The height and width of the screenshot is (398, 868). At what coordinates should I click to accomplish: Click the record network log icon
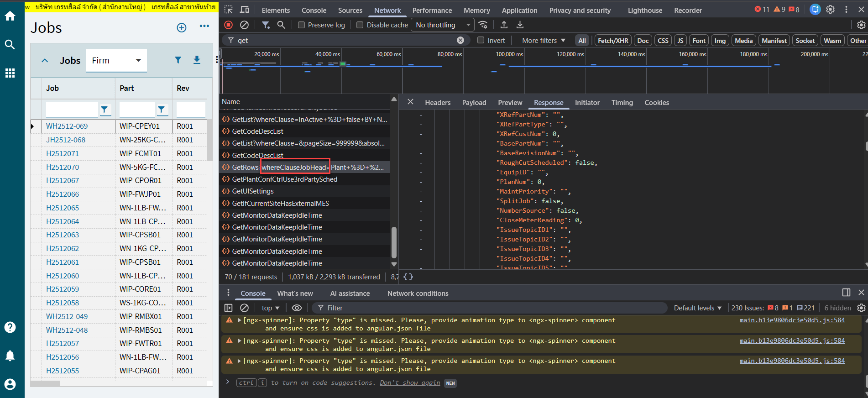(x=229, y=25)
